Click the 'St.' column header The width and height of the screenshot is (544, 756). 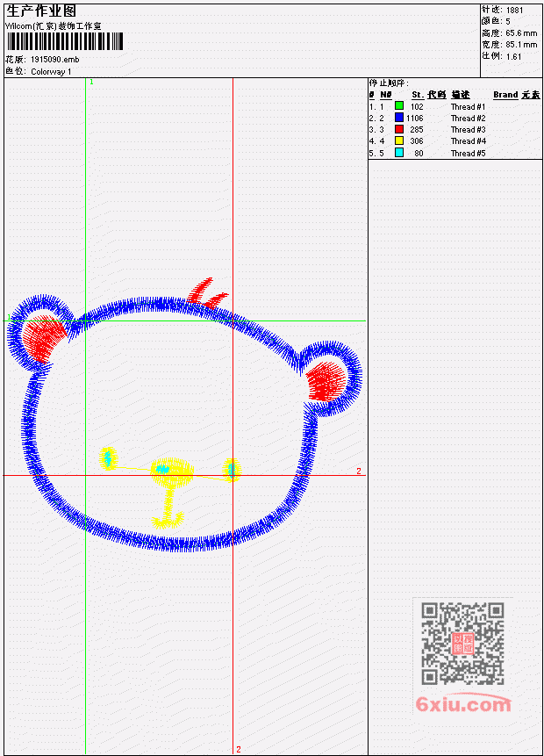[418, 95]
